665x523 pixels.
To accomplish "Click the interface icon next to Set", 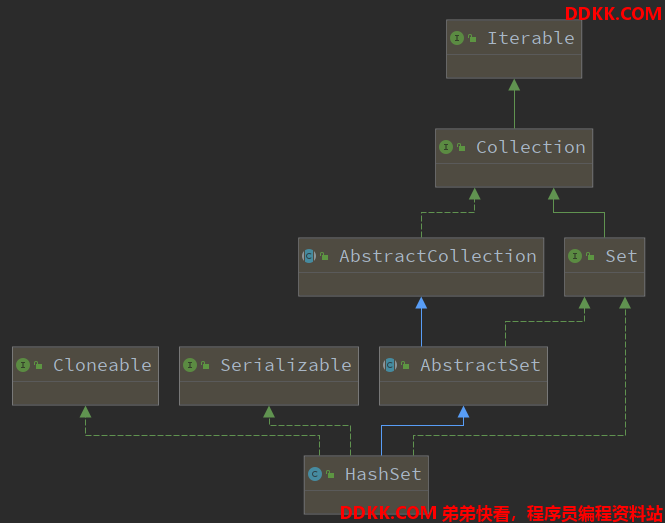I will point(575,256).
